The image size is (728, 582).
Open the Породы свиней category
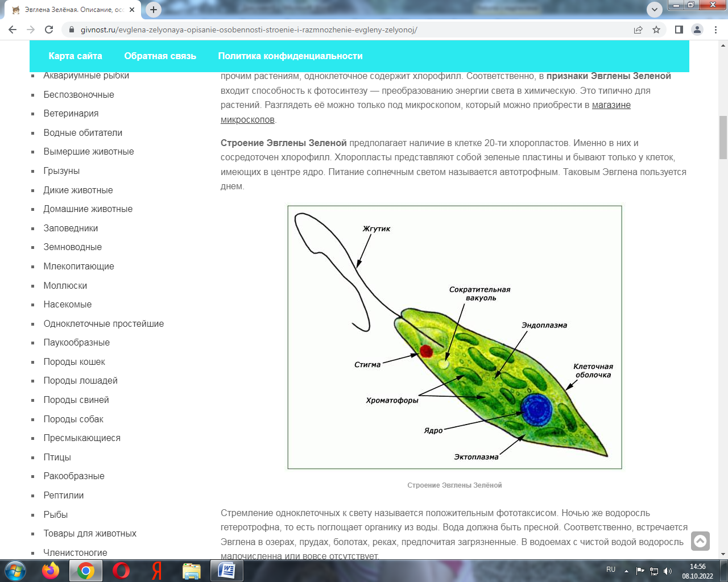76,400
